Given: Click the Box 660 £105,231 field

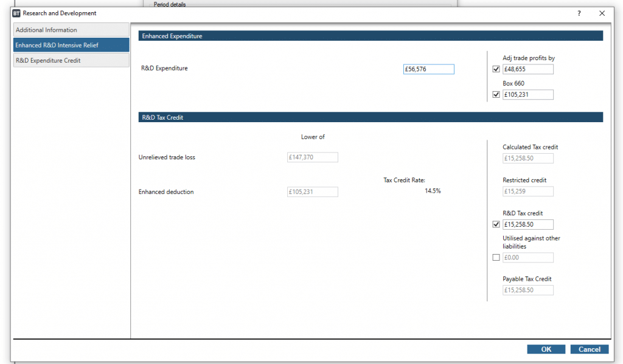Looking at the screenshot, I should (527, 94).
